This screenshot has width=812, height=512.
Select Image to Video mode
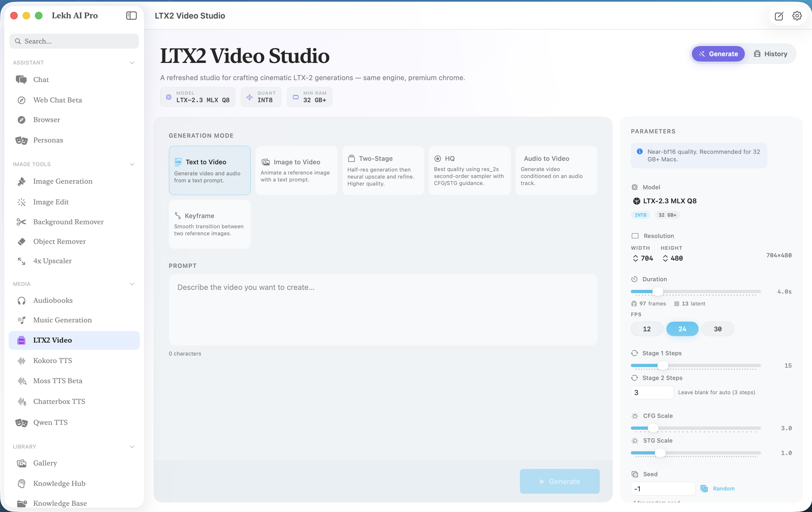tap(296, 170)
